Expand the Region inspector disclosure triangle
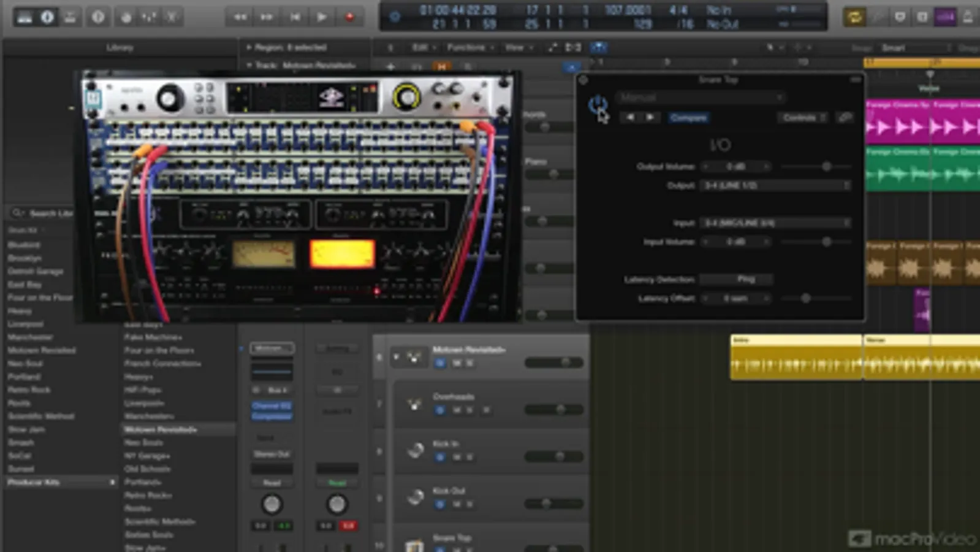Screen dimensions: 980x552 (x=249, y=47)
